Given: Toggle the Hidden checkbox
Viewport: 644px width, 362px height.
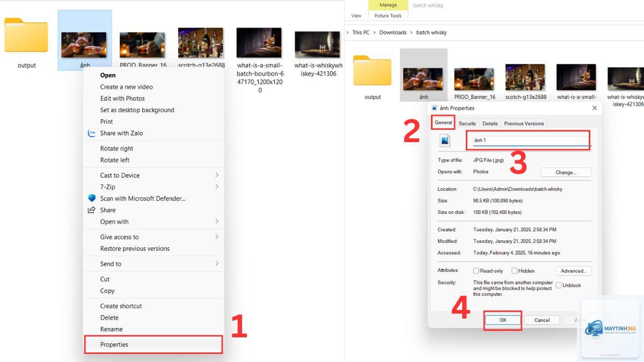Looking at the screenshot, I should [514, 271].
